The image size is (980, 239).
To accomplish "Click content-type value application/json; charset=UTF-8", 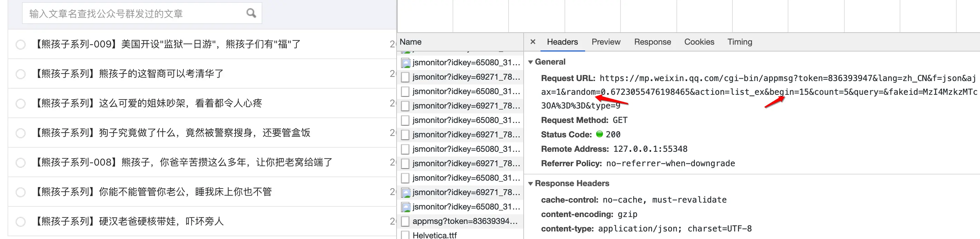I will coord(674,229).
